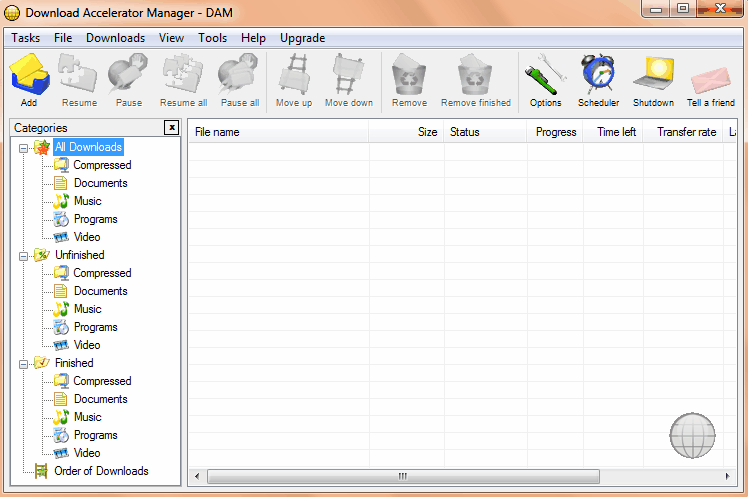Viewport: 748px width, 497px height.
Task: Select the All Downloads category
Action: 88,147
